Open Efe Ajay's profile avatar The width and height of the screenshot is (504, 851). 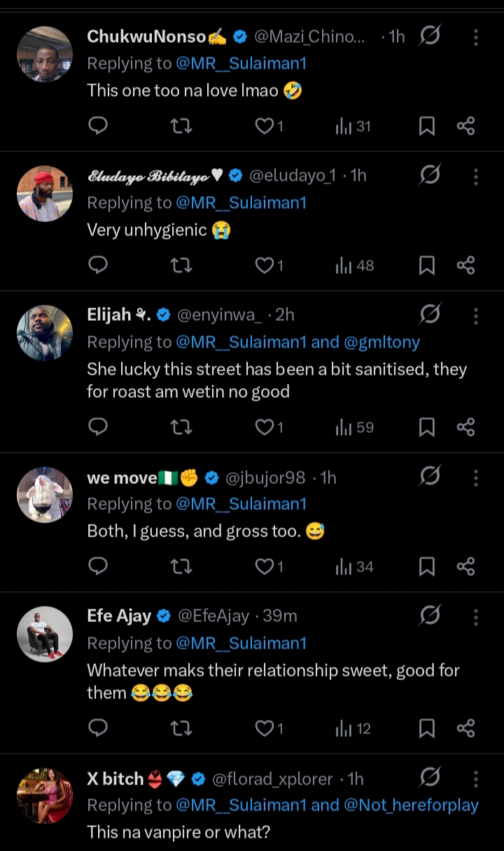(45, 634)
